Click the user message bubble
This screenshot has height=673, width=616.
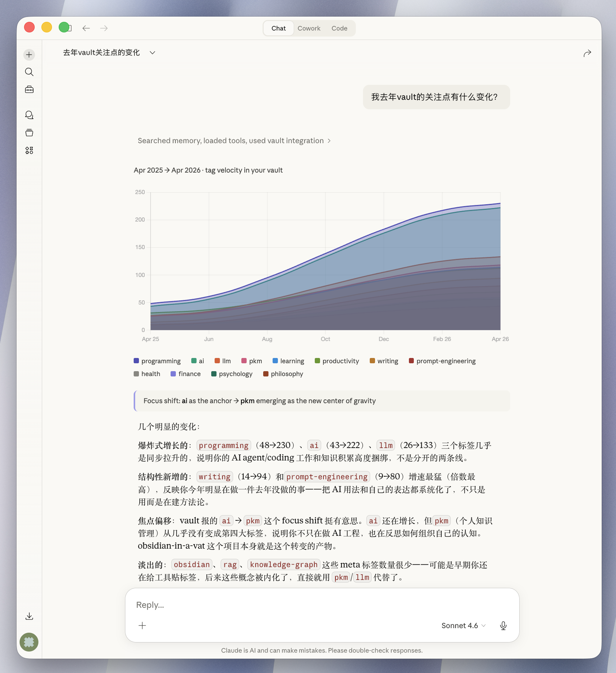click(x=436, y=97)
